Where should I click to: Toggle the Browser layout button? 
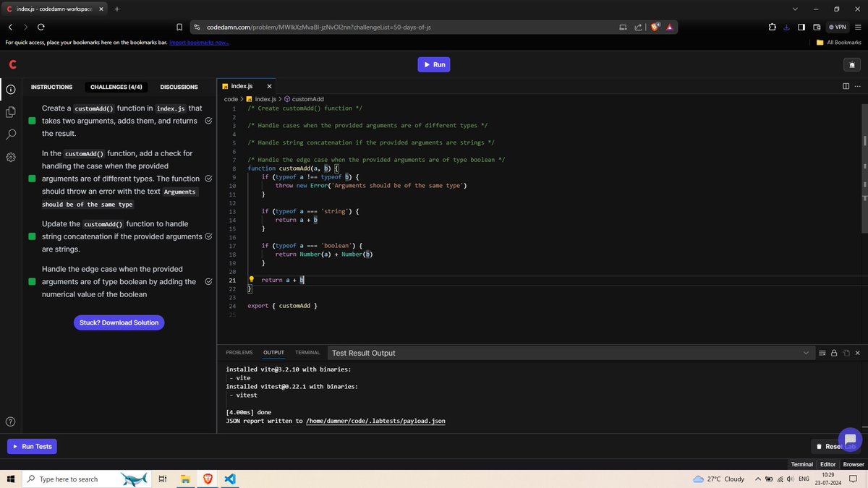(854, 464)
